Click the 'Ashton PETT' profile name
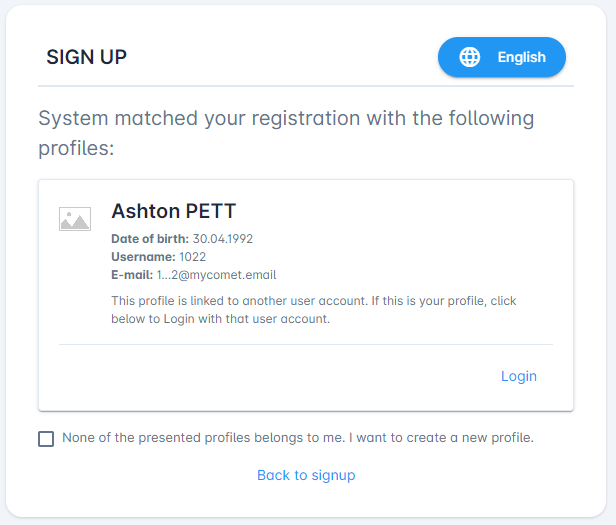Screen dimensions: 616x525 coord(173,210)
